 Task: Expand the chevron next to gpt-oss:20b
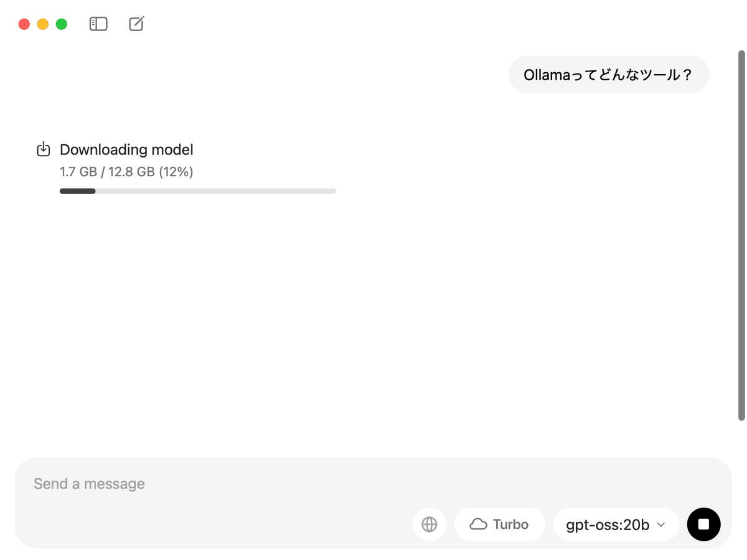click(661, 525)
